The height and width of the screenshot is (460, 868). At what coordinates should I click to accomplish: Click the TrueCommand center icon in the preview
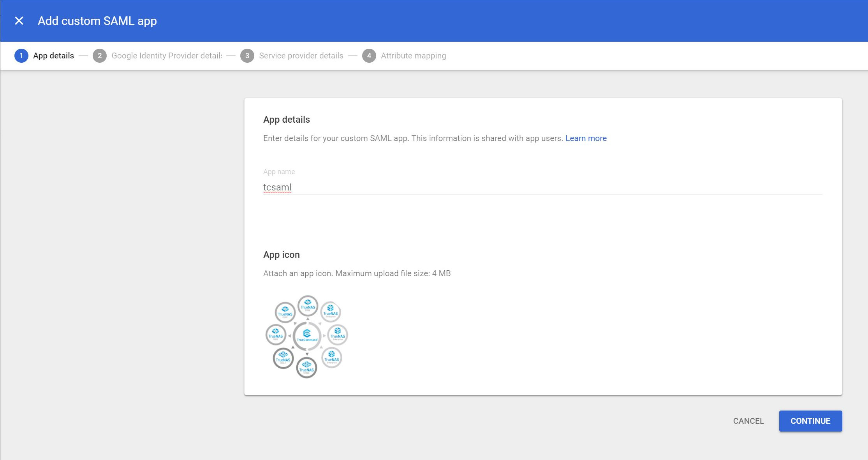[x=307, y=336]
